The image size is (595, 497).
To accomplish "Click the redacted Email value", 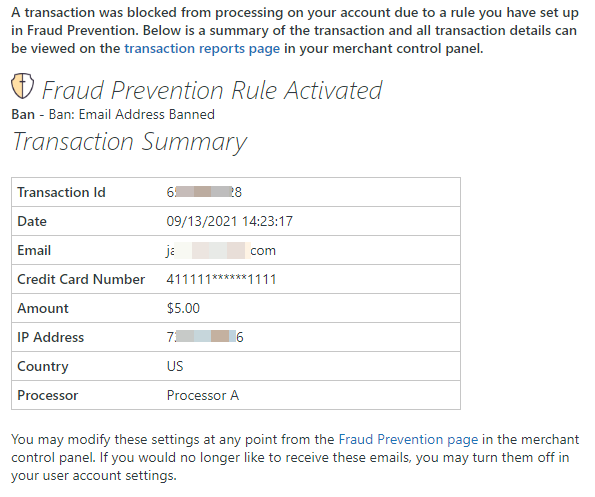I will tap(221, 250).
